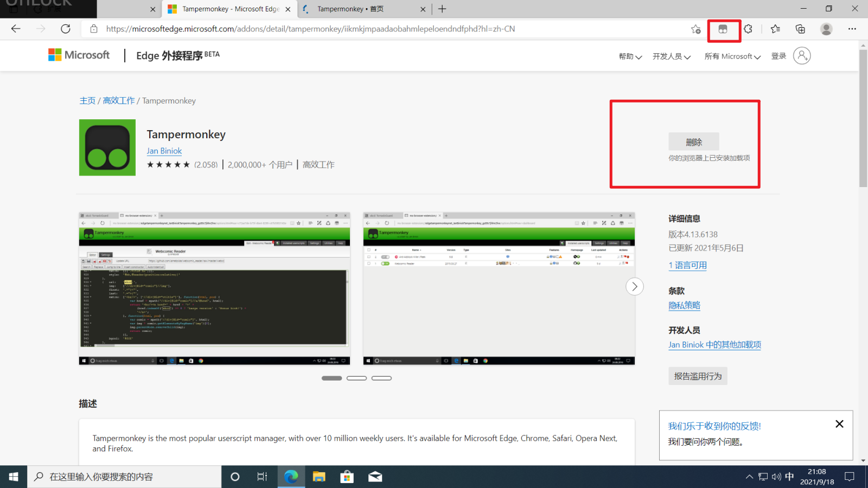The image size is (868, 488).
Task: Click the 登录 link
Action: click(x=778, y=56)
